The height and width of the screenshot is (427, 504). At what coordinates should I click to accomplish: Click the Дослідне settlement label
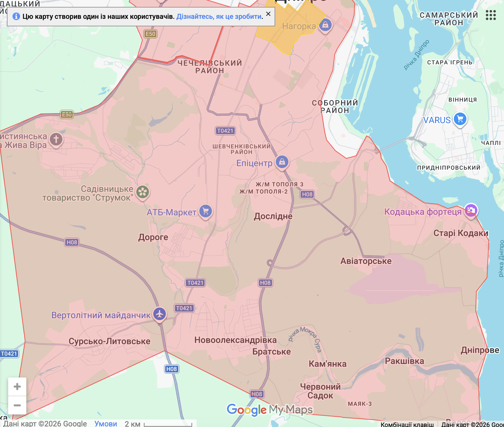click(273, 216)
